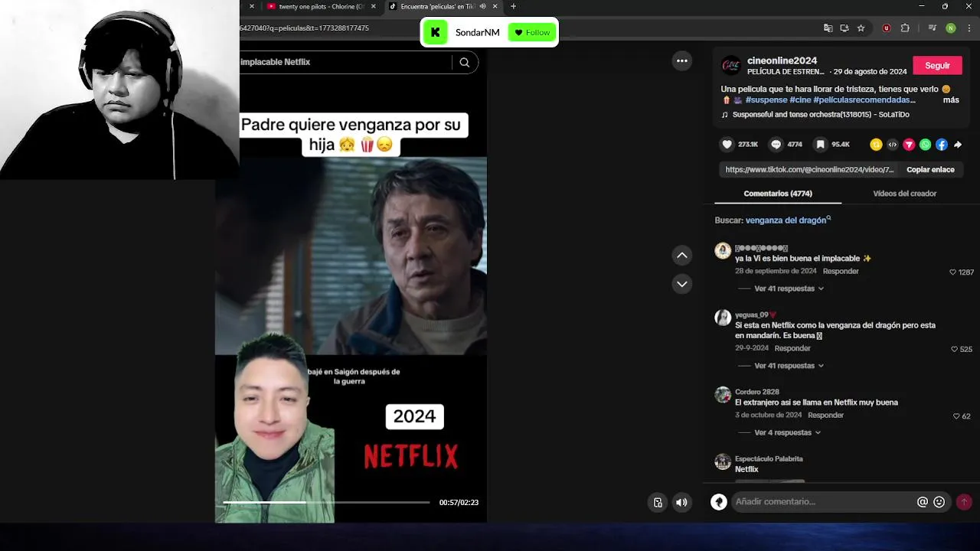Click the embed code icon
Screen dimensions: 980x551
pyautogui.click(x=893, y=145)
